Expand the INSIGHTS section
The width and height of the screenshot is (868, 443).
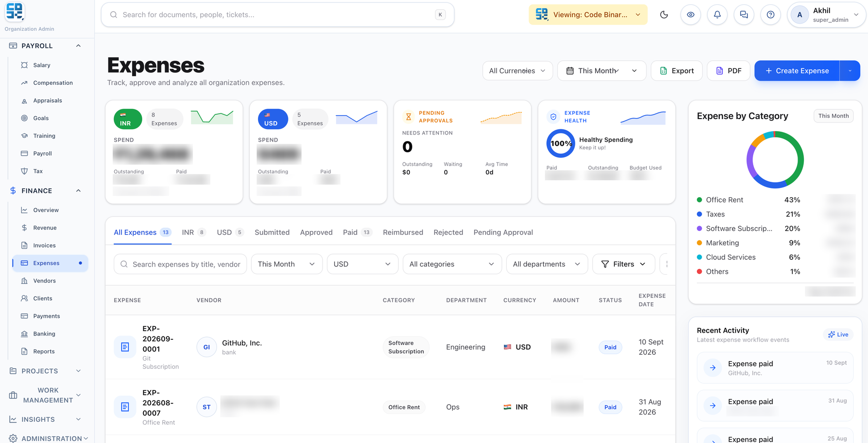tap(45, 419)
